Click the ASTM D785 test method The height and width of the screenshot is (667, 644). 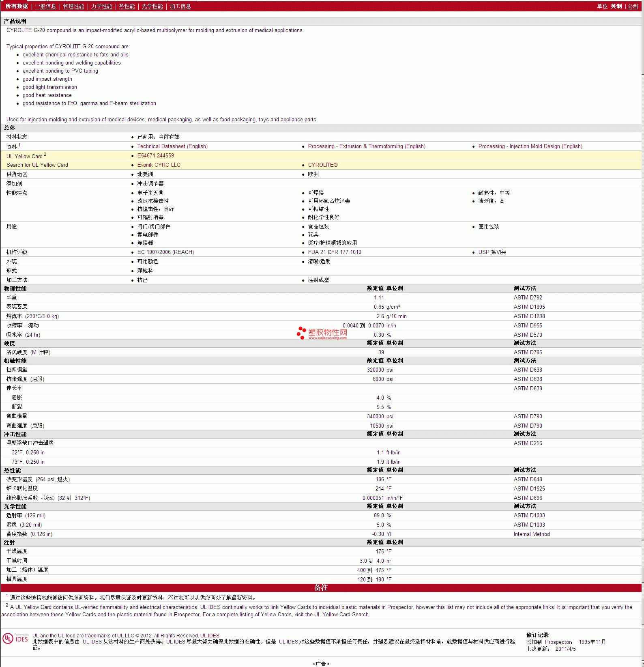pos(528,352)
